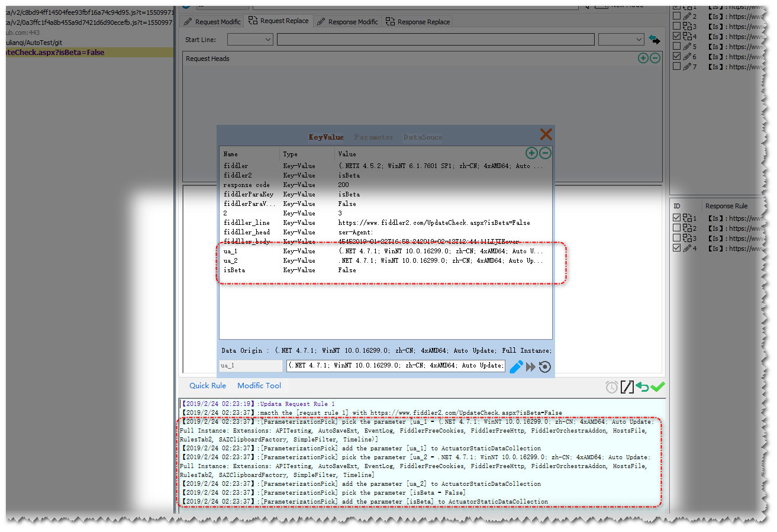
Task: Click the wide Start Line text field
Action: click(x=436, y=40)
